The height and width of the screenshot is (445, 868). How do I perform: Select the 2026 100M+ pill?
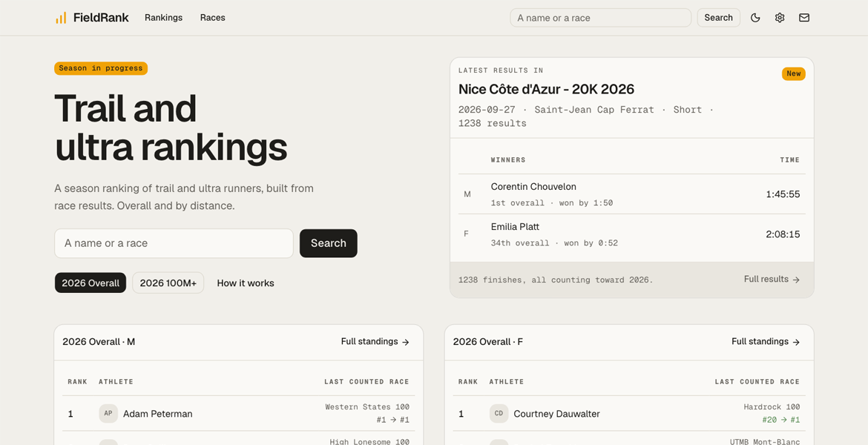point(168,283)
